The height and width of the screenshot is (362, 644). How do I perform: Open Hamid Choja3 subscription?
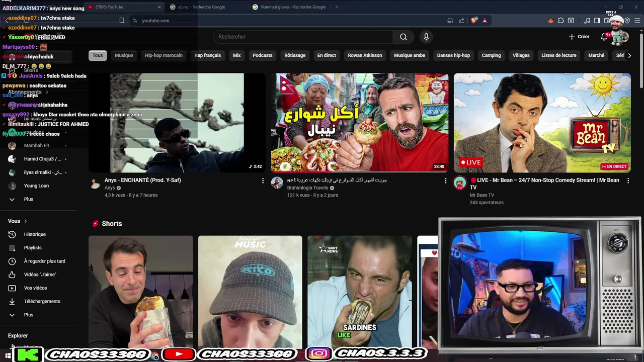[39, 159]
